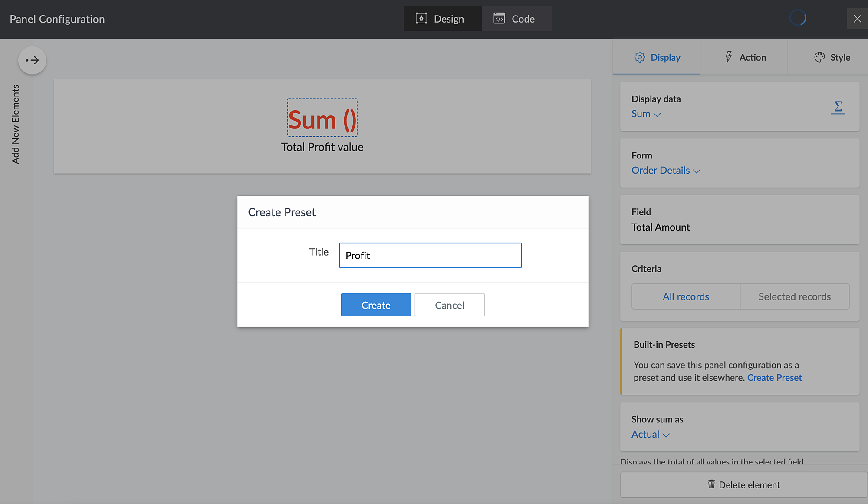868x504 pixels.
Task: Expand the Order Details form dropdown
Action: coord(665,171)
